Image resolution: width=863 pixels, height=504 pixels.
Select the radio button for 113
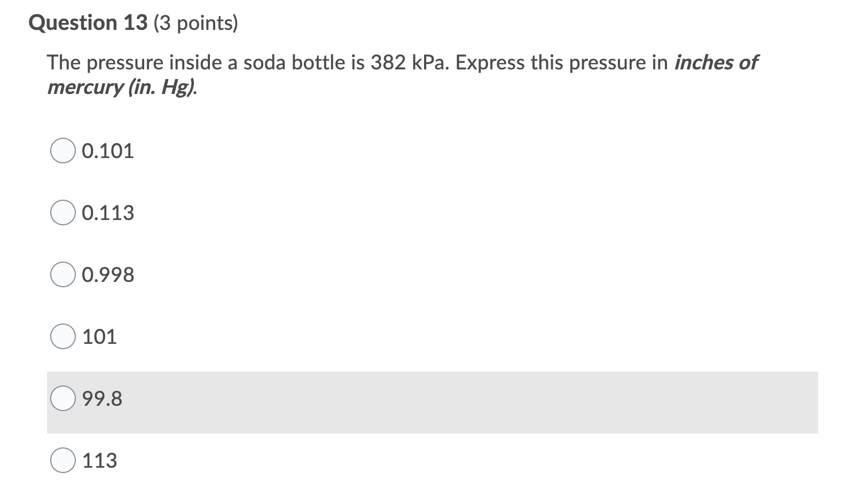[63, 460]
